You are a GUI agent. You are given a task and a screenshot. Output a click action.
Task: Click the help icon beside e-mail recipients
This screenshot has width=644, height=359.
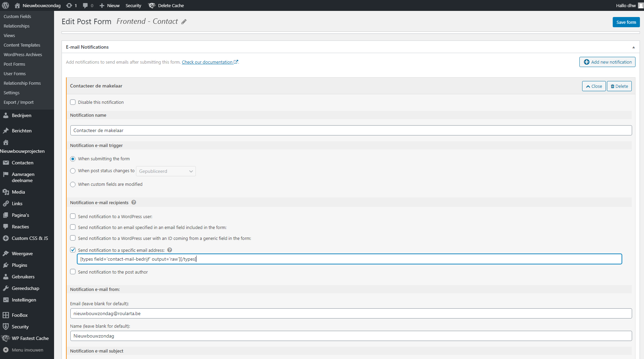click(x=134, y=202)
